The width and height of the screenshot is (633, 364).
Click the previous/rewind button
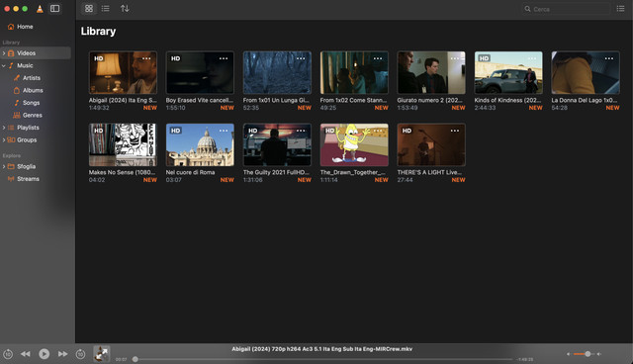pos(26,354)
